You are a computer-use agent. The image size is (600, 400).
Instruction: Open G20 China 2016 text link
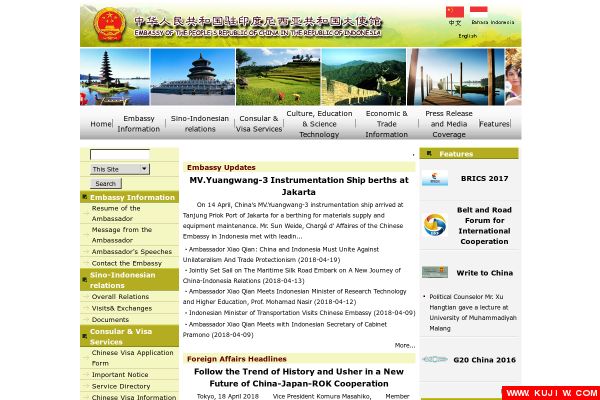484,360
